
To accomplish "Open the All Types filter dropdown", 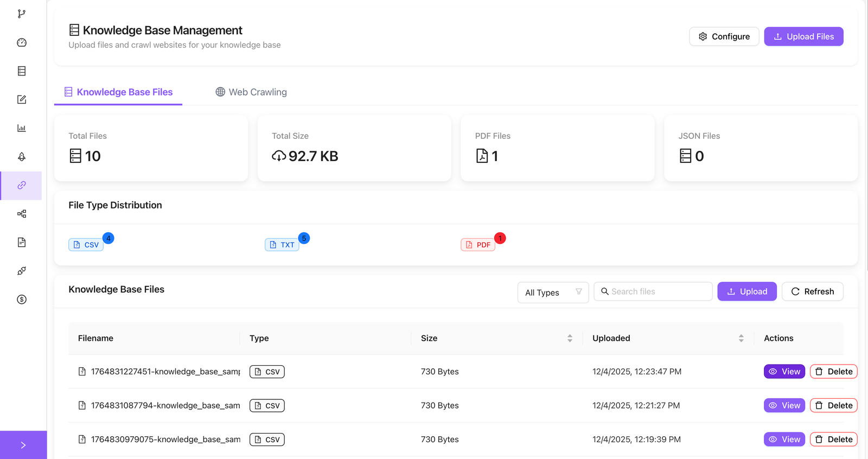I will pos(552,292).
